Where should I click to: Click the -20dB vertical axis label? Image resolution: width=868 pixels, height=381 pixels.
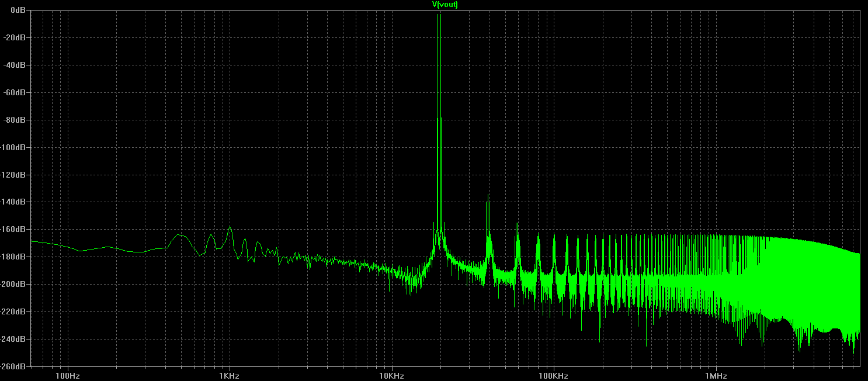point(16,37)
